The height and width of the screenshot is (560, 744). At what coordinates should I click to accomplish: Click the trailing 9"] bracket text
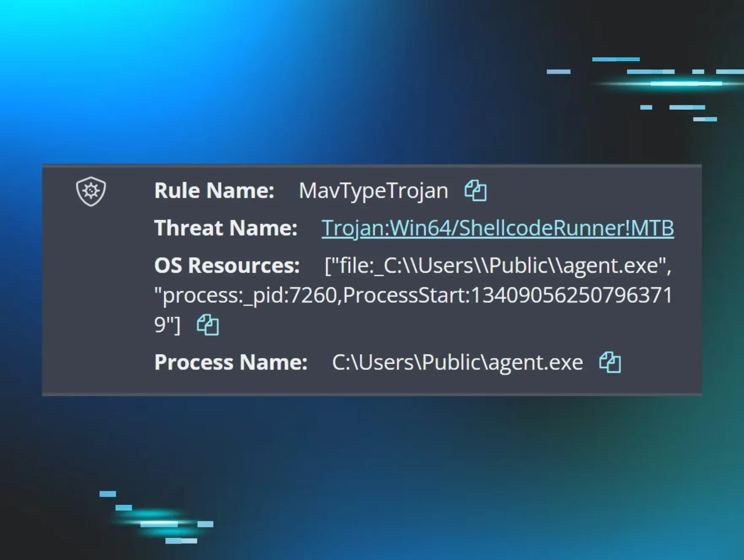coord(167,325)
